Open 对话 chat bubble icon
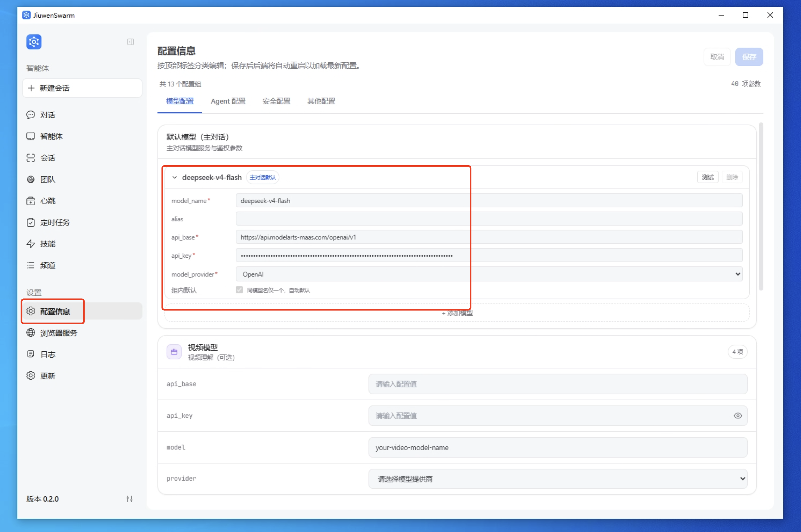 31,115
